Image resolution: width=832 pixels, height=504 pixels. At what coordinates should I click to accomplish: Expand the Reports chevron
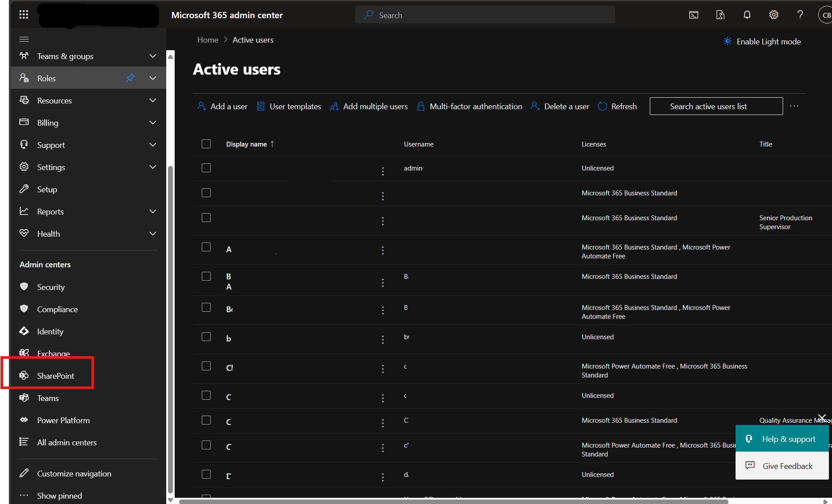pos(153,211)
